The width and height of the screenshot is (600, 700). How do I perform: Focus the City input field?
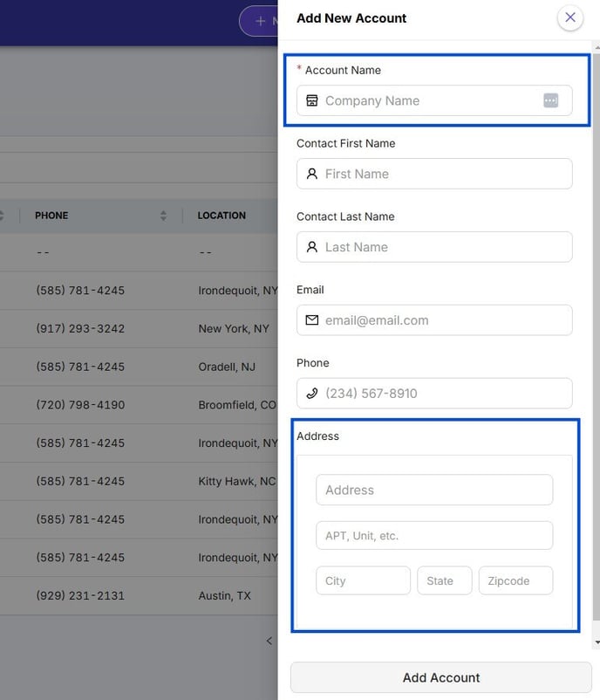pyautogui.click(x=363, y=580)
